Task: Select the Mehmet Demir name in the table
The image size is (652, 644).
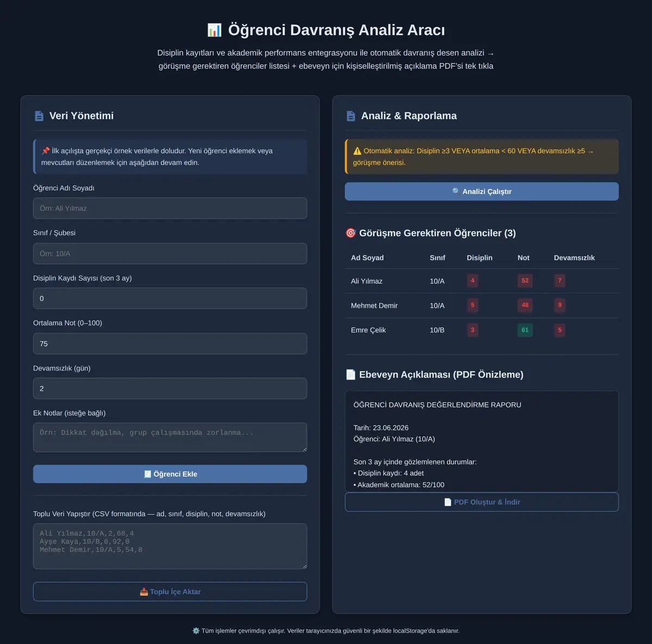Action: coord(374,306)
